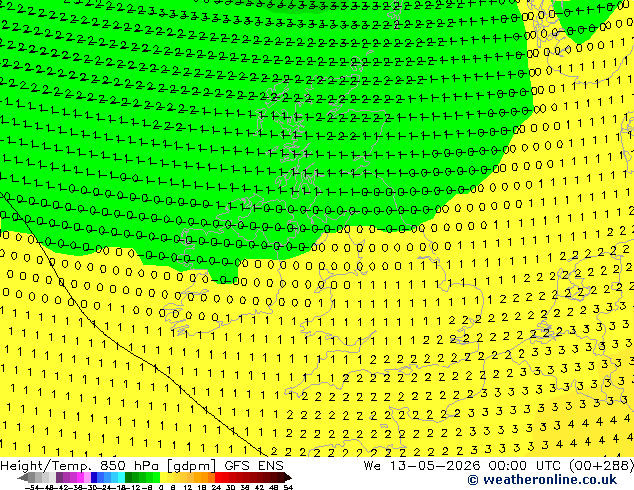Click the weatheronline.co.uk copyright link
This screenshot has height=490, width=634.
542,480
